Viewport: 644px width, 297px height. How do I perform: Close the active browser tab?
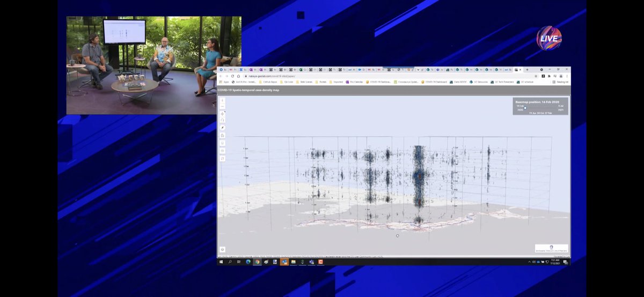coord(520,70)
